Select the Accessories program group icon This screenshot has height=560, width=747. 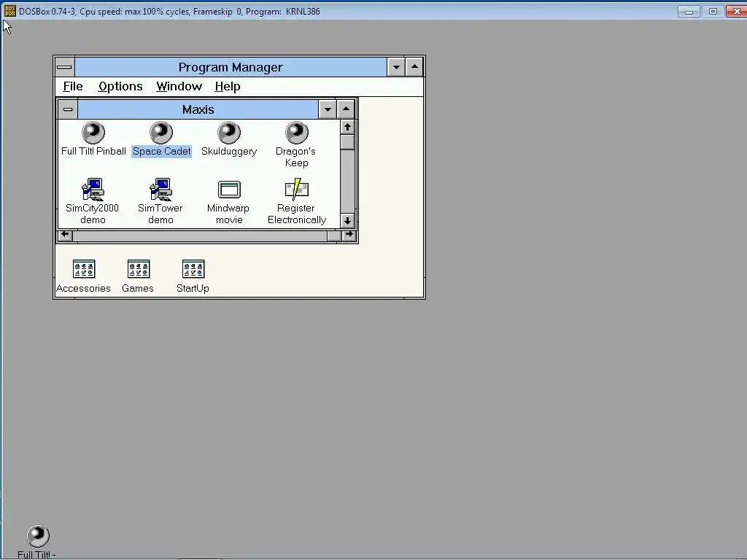coord(84,269)
